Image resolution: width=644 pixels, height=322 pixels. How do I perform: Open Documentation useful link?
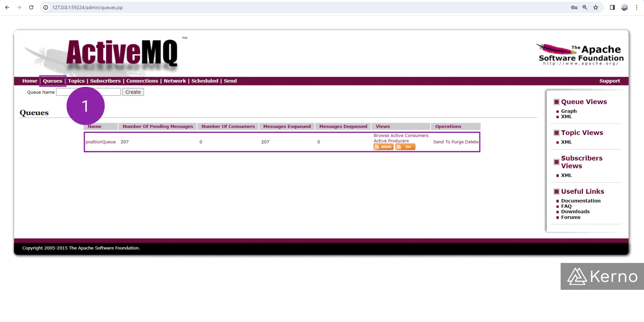581,201
